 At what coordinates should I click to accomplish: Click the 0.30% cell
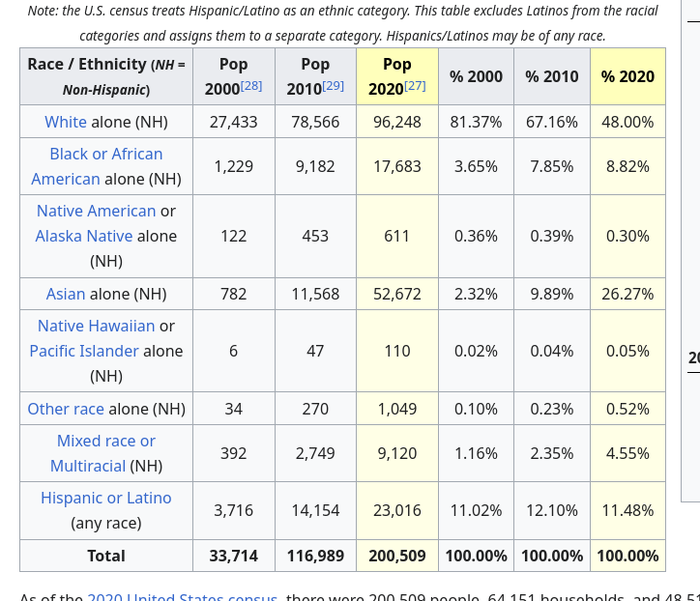627,236
